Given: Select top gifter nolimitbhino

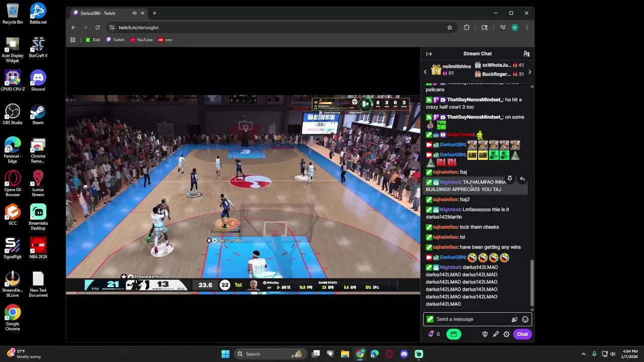Looking at the screenshot, I should point(451,70).
